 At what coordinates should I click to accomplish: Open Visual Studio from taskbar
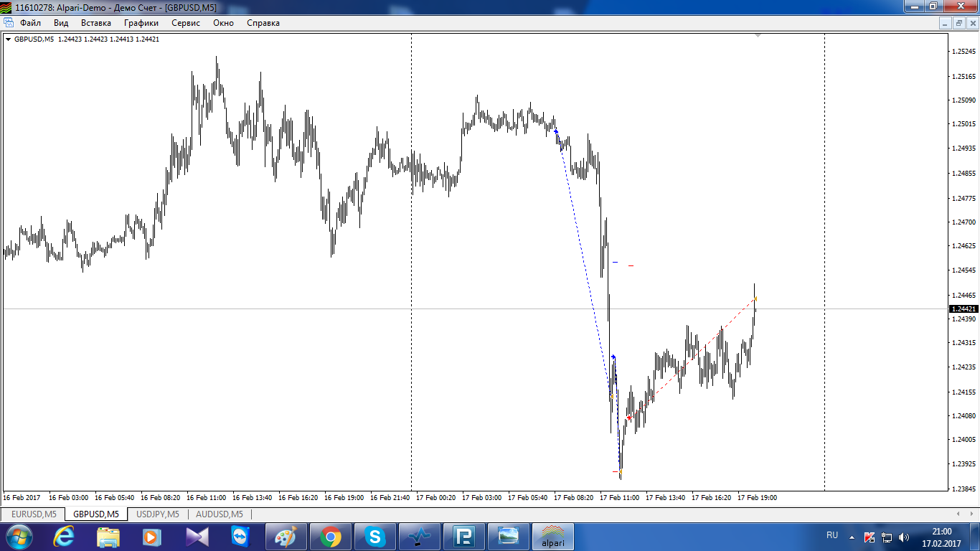point(197,537)
